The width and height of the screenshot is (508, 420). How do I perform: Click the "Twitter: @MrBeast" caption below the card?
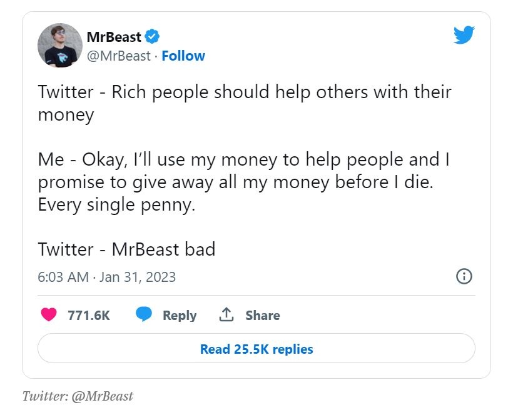point(78,396)
